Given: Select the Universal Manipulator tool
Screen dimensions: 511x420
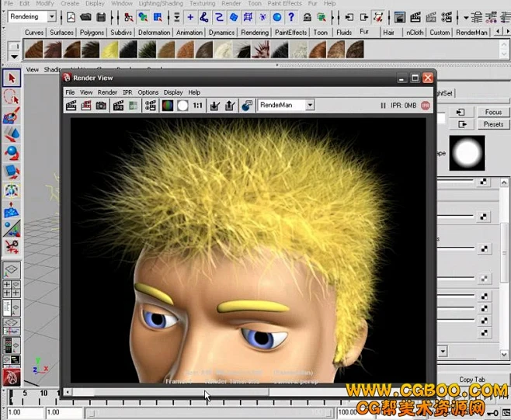Looking at the screenshot, I should pos(12,191).
